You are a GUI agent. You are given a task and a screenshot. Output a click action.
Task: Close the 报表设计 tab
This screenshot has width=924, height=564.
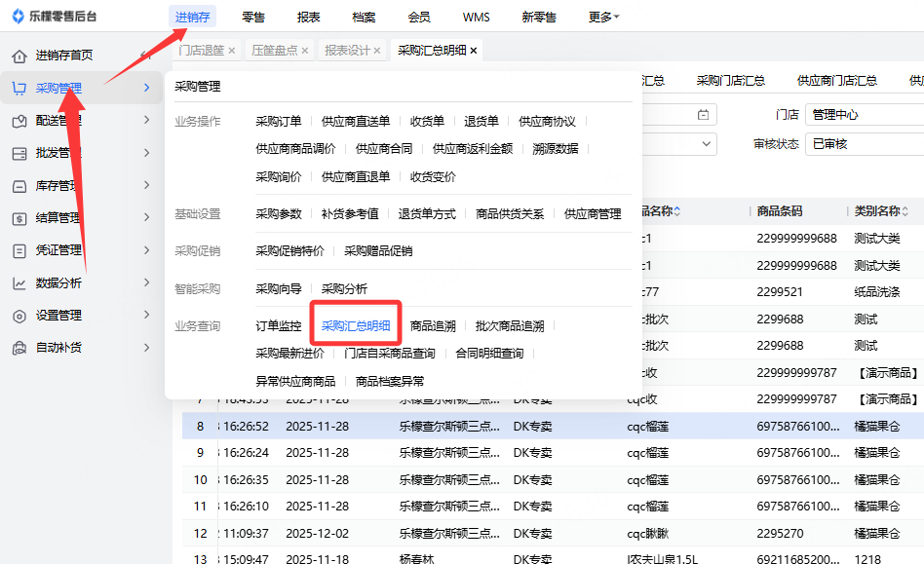click(x=377, y=51)
